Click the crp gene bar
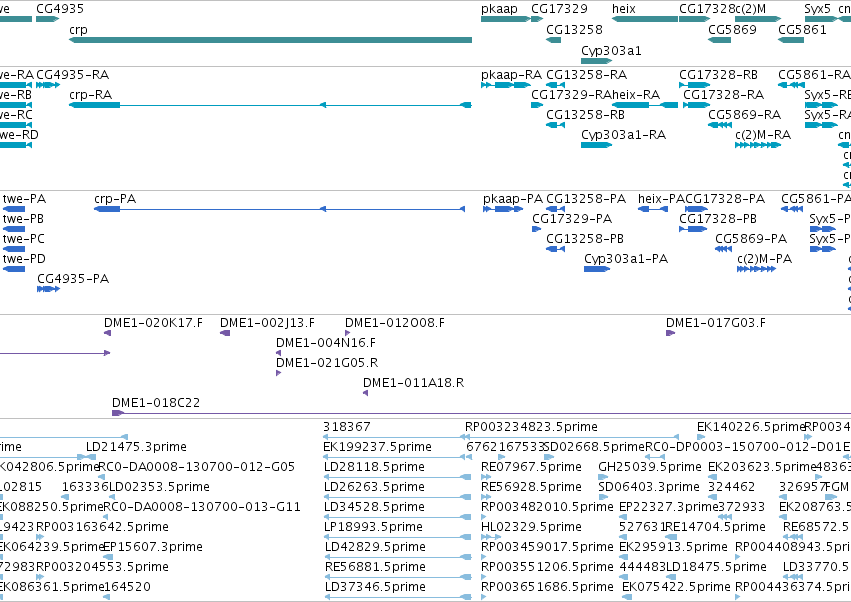851x602 pixels. pos(270,40)
